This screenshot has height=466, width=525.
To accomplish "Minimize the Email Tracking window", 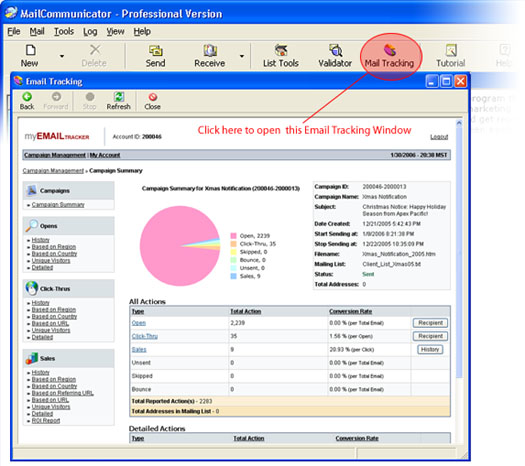I will pyautogui.click(x=432, y=81).
